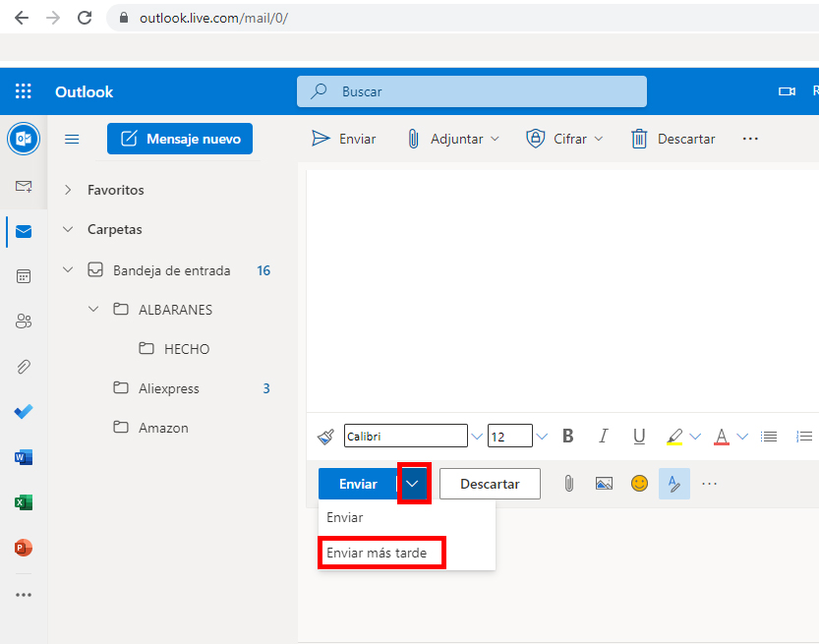Toggle underline formatting
819x644 pixels.
pyautogui.click(x=639, y=436)
